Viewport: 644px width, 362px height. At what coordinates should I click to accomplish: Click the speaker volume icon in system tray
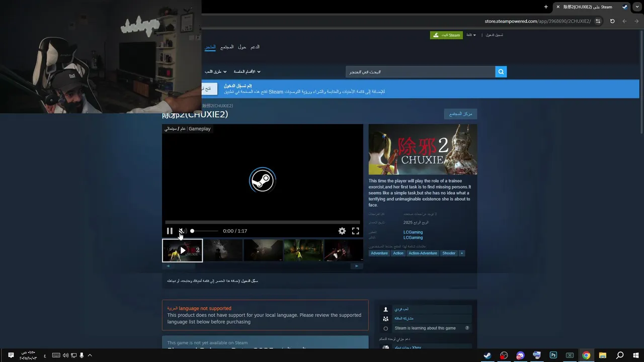click(x=65, y=355)
